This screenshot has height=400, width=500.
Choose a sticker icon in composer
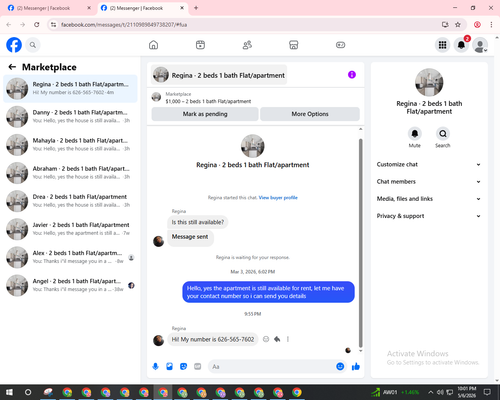183,367
